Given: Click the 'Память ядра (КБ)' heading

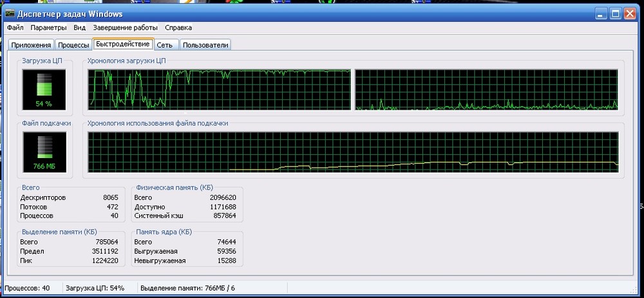Looking at the screenshot, I should 164,232.
